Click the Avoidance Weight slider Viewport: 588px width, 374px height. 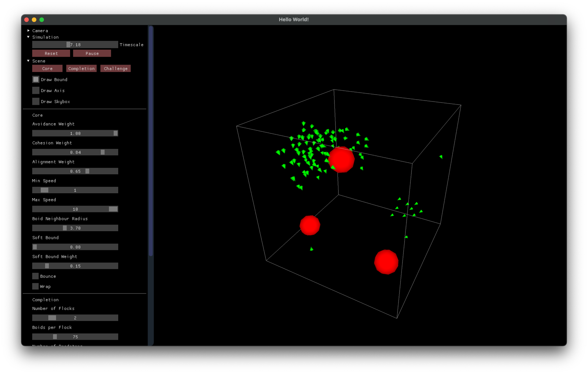(75, 133)
